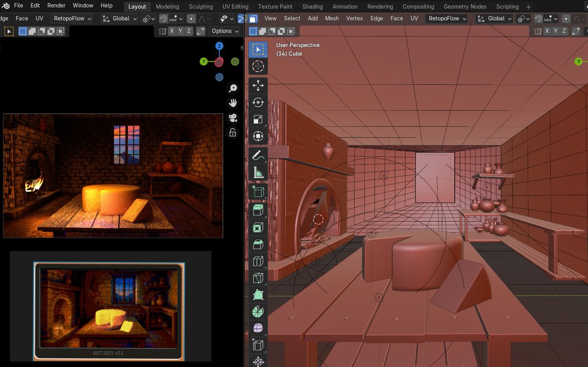Open viewport visibility eye dropdown
Image resolution: width=588 pixels, height=367 pixels.
226,19
